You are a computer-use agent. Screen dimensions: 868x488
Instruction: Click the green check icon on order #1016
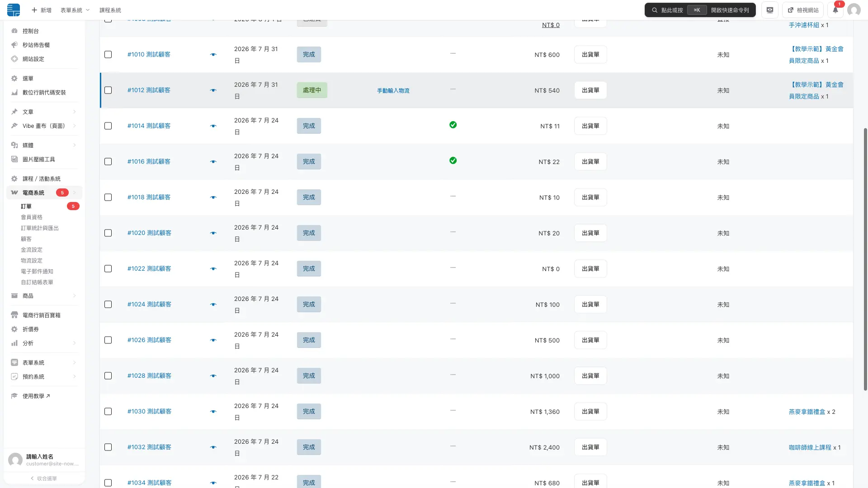[x=453, y=160]
